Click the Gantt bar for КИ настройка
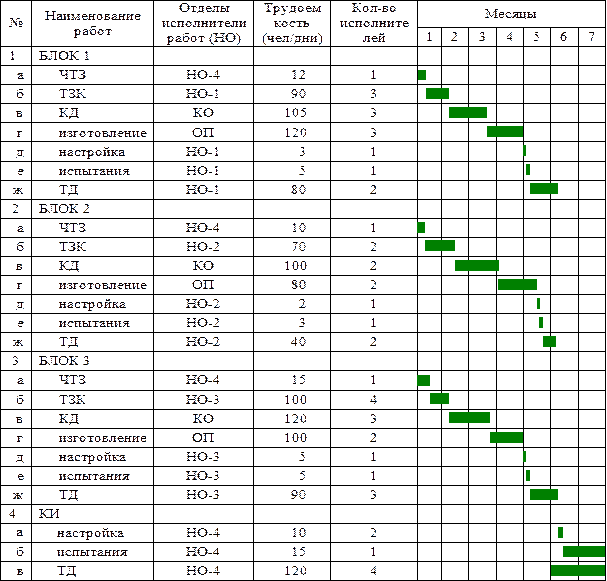607x581 pixels. (561, 533)
